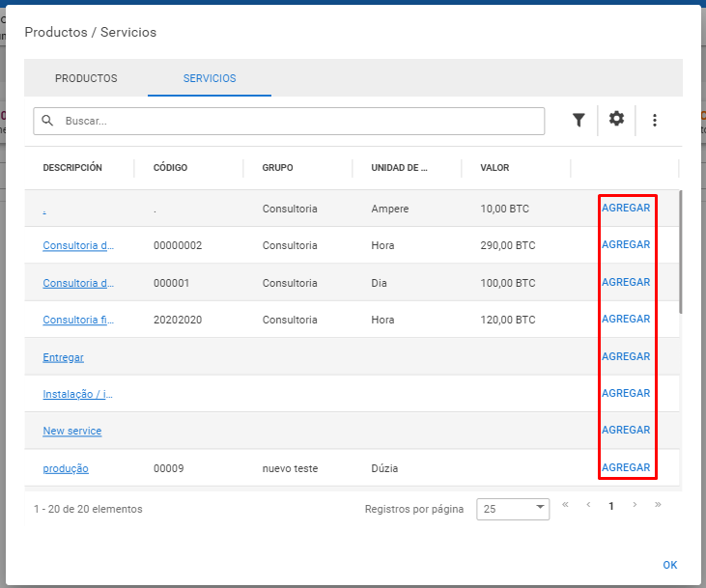This screenshot has width=706, height=588.
Task: Open the three-dot more options menu
Action: 655,121
